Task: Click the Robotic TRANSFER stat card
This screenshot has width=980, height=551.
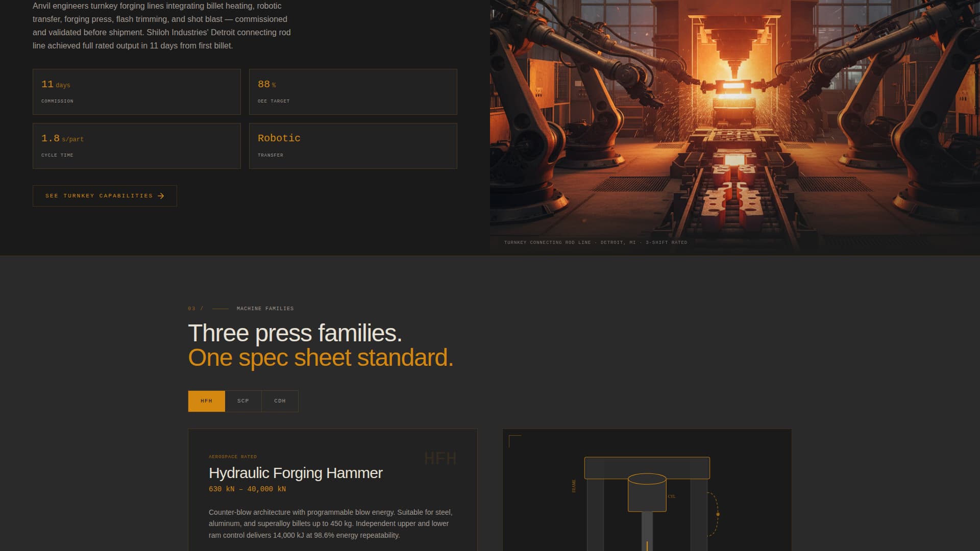Action: coord(353,146)
